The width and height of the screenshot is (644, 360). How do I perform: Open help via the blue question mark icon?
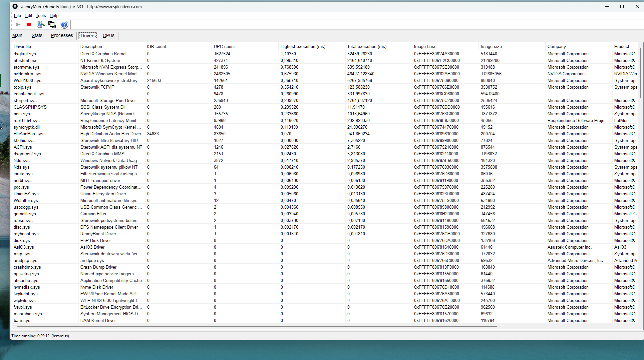point(64,25)
